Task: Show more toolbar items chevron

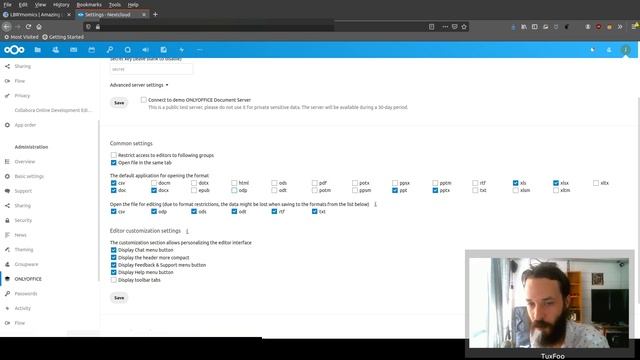Action: coord(620,27)
